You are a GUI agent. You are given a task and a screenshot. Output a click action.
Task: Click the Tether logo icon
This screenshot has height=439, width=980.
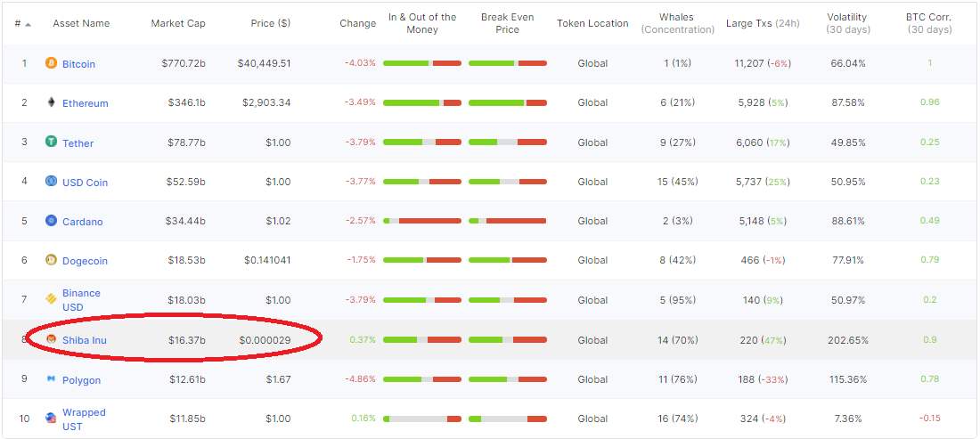click(51, 142)
